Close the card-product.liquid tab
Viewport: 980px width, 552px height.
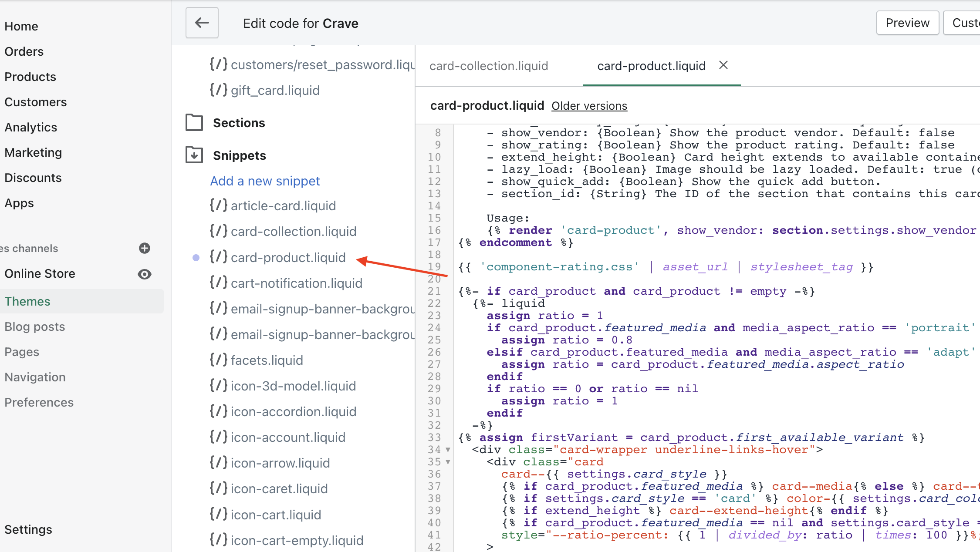723,65
